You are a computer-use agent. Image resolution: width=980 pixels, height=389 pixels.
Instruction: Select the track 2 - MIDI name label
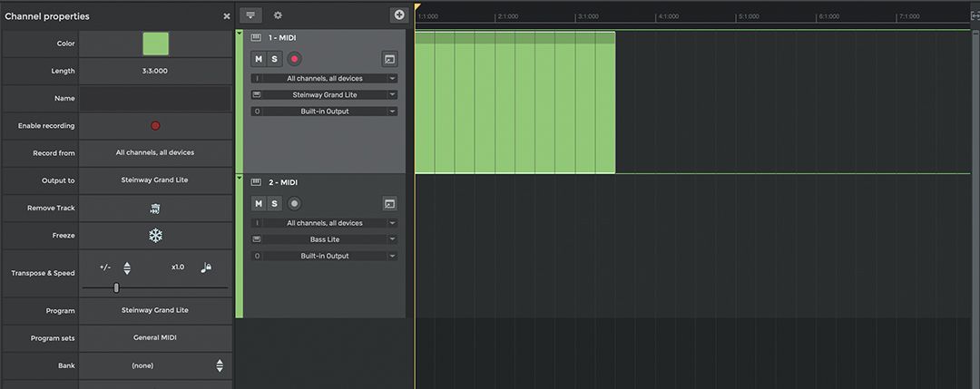point(282,182)
